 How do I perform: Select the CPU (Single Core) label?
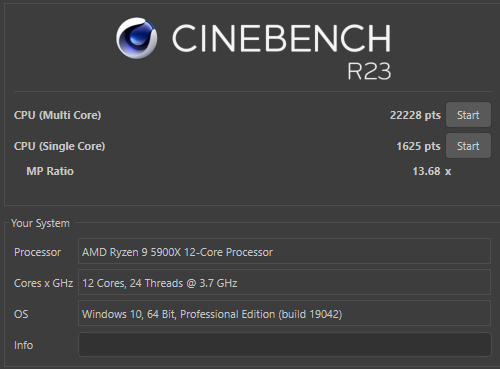tap(59, 146)
